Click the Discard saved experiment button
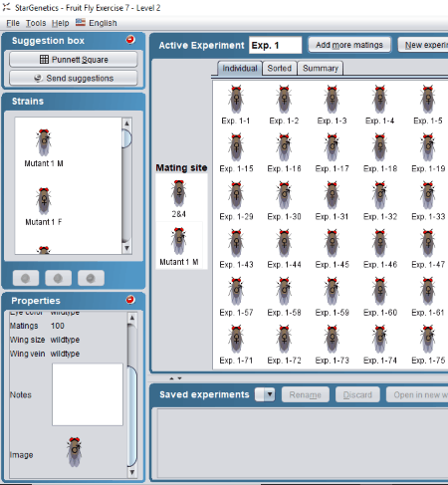Viewport: 448px width, 485px height. (357, 394)
